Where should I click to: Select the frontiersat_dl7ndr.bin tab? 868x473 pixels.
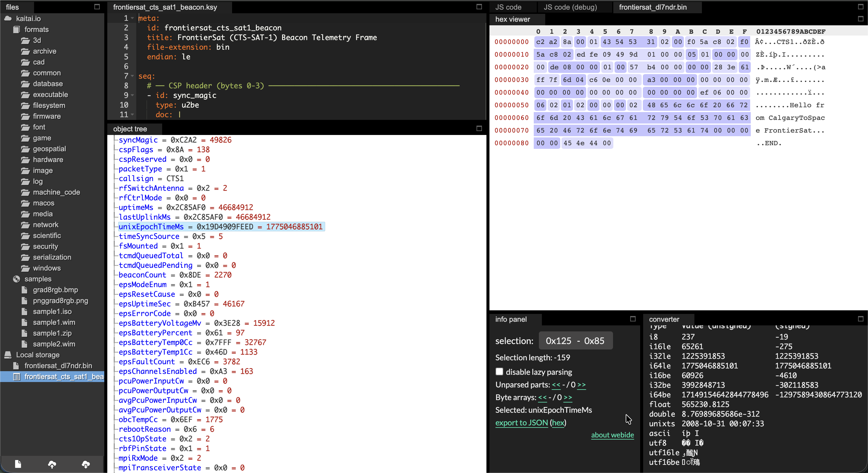pos(653,7)
